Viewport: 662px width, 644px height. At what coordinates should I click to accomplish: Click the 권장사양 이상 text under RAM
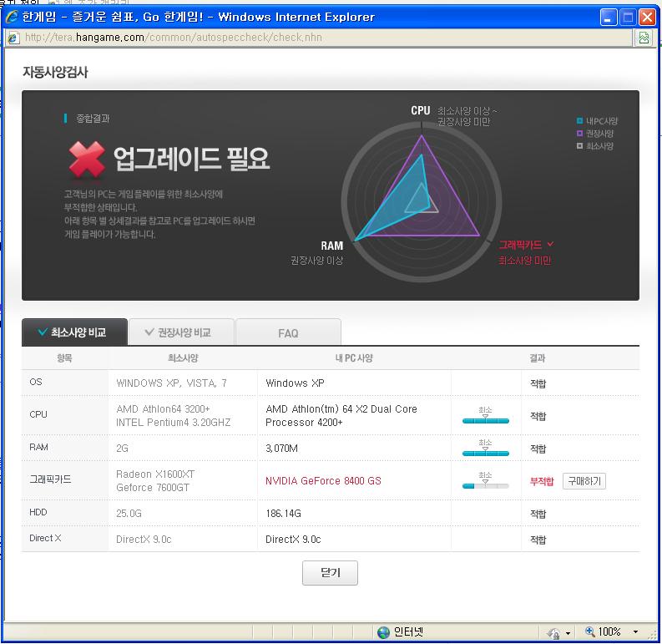[x=316, y=261]
